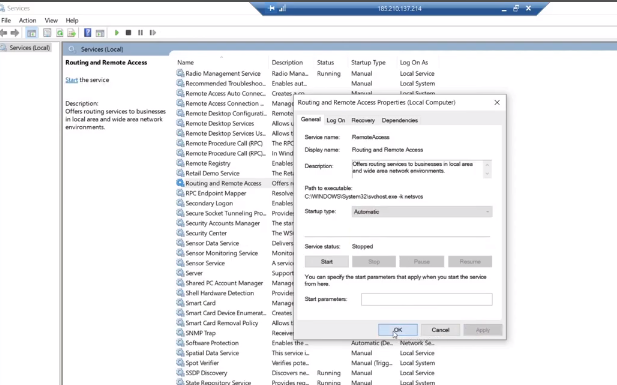Click the green Start Service toolbar icon

[116, 33]
